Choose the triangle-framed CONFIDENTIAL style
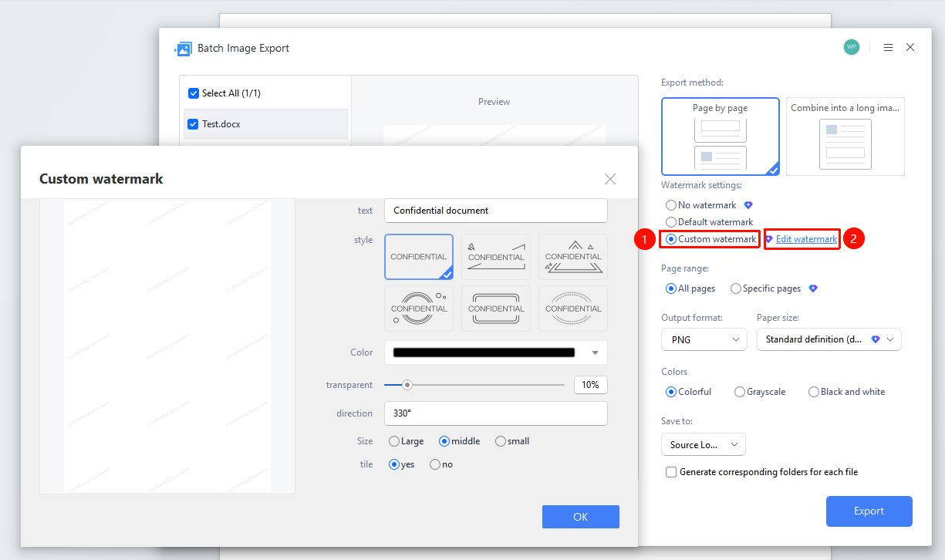 573,257
